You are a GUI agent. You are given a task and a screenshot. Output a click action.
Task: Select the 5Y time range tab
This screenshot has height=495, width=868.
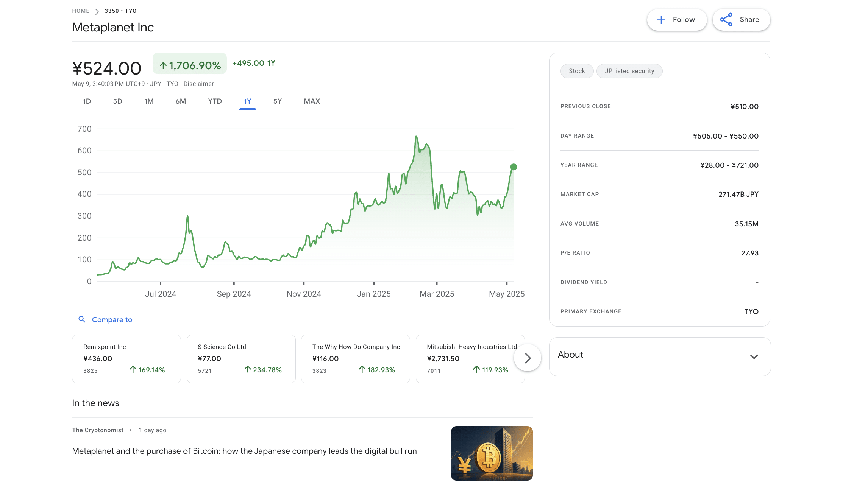278,101
